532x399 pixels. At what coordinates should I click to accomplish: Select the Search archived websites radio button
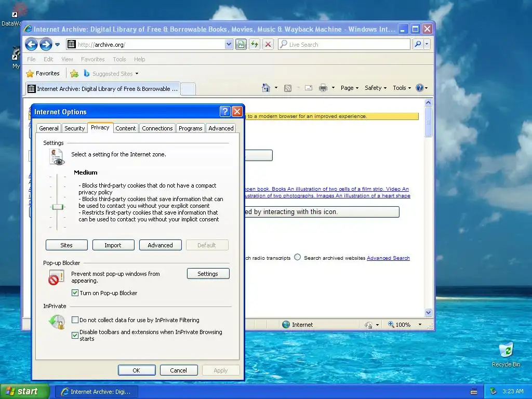pos(297,257)
